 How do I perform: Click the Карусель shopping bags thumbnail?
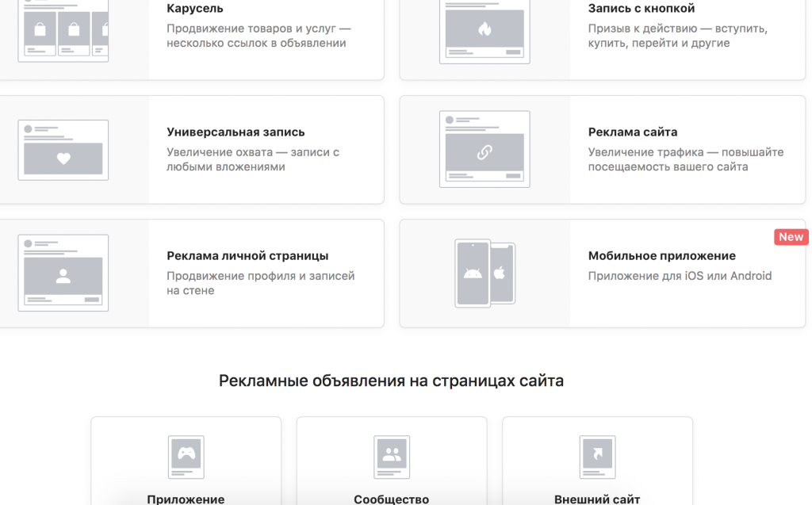point(63,31)
